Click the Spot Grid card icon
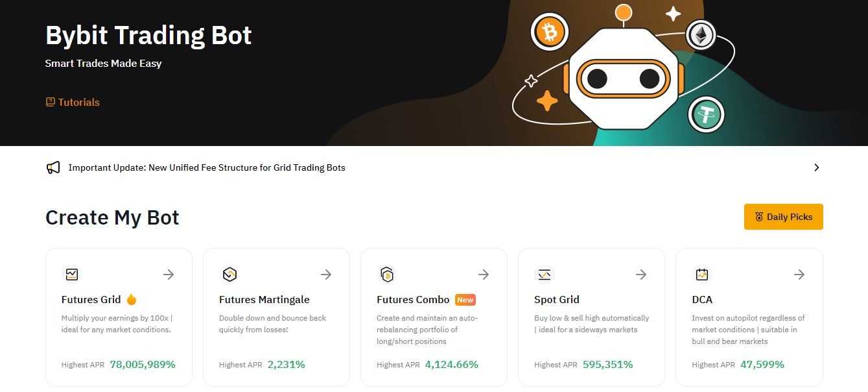Screen dimensions: 868x392 [x=545, y=275]
